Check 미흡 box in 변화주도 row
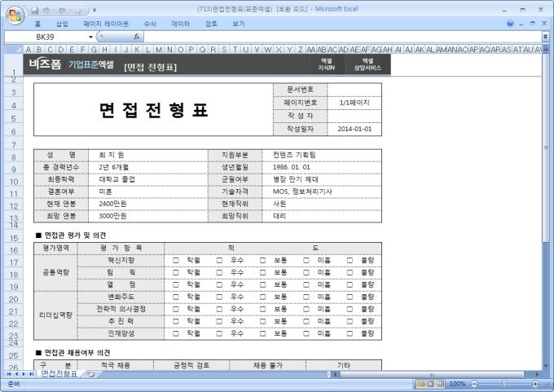 tap(306, 297)
